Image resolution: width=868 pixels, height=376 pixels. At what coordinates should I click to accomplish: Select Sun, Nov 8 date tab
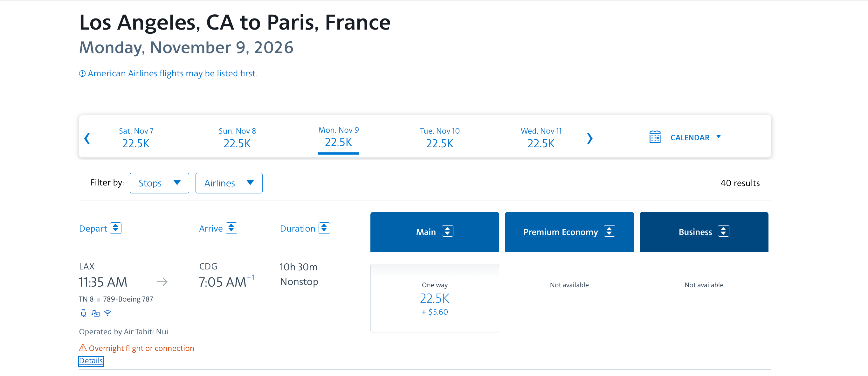click(x=237, y=138)
